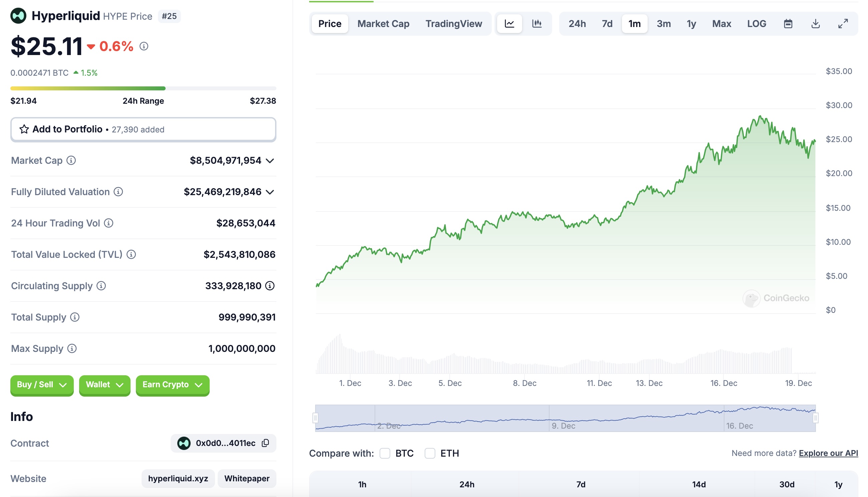Click the 1y column header in table

coord(838,484)
